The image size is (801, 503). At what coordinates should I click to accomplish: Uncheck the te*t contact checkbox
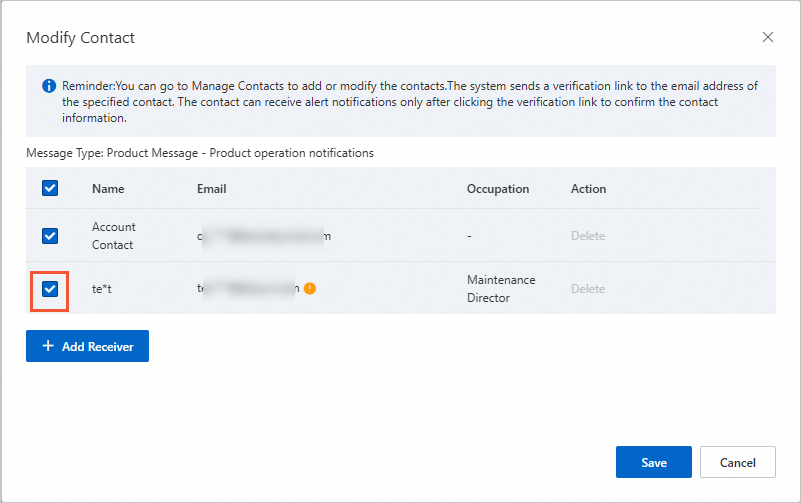click(x=50, y=289)
